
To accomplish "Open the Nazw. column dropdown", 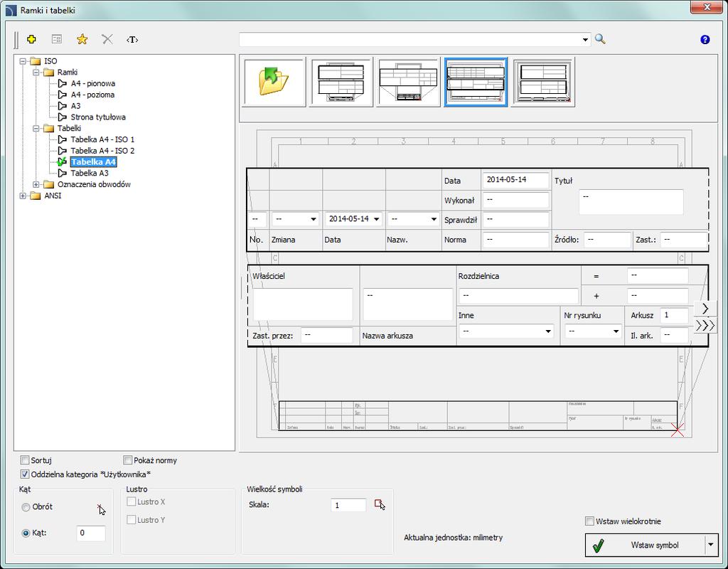I will click(x=434, y=219).
